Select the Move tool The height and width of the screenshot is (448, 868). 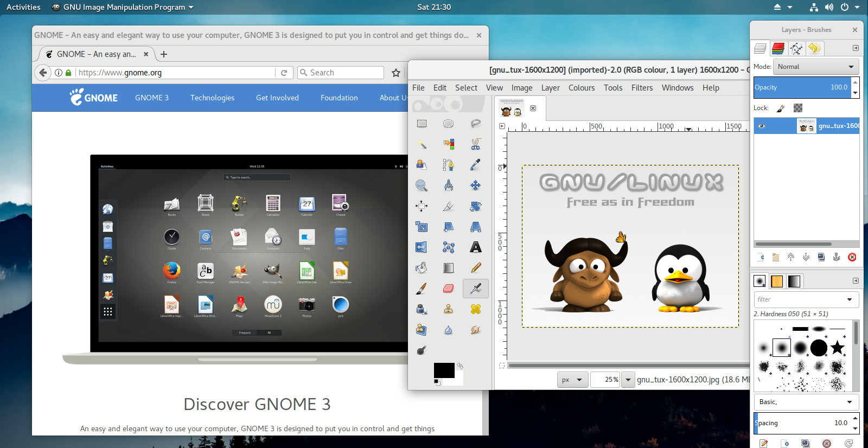click(475, 185)
